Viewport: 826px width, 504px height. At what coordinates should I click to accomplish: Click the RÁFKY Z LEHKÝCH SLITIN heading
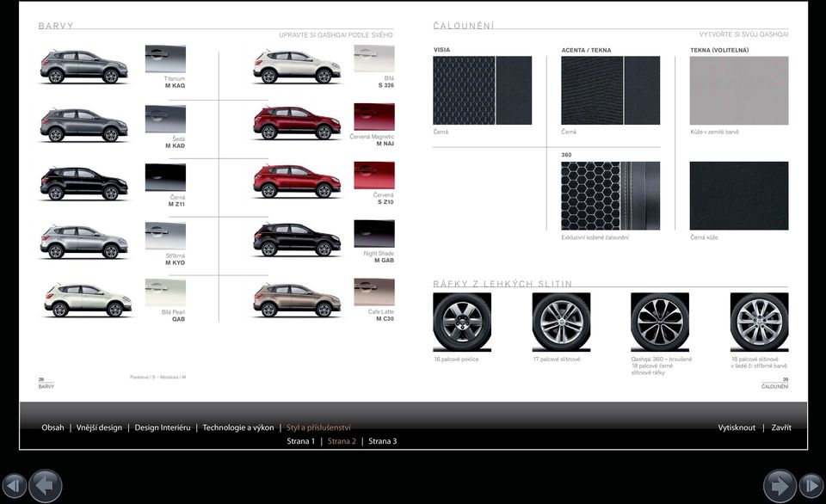click(x=502, y=284)
